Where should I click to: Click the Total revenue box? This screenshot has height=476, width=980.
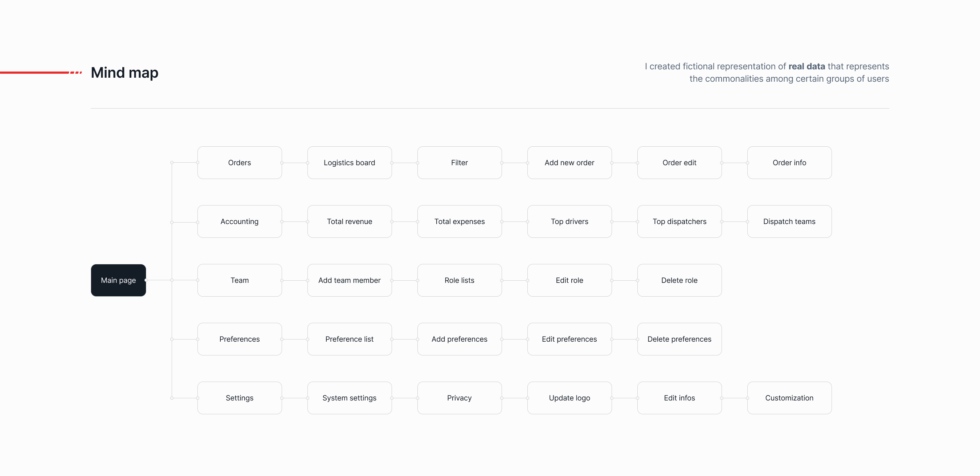349,221
